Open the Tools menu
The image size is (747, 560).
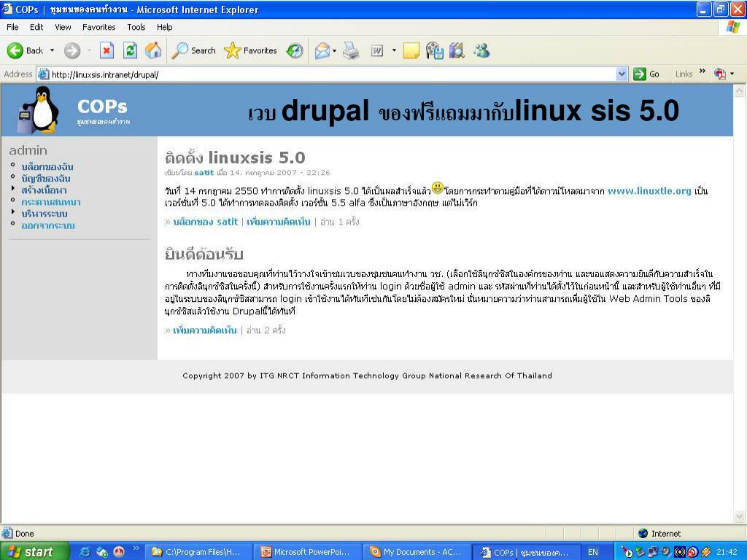tap(136, 27)
